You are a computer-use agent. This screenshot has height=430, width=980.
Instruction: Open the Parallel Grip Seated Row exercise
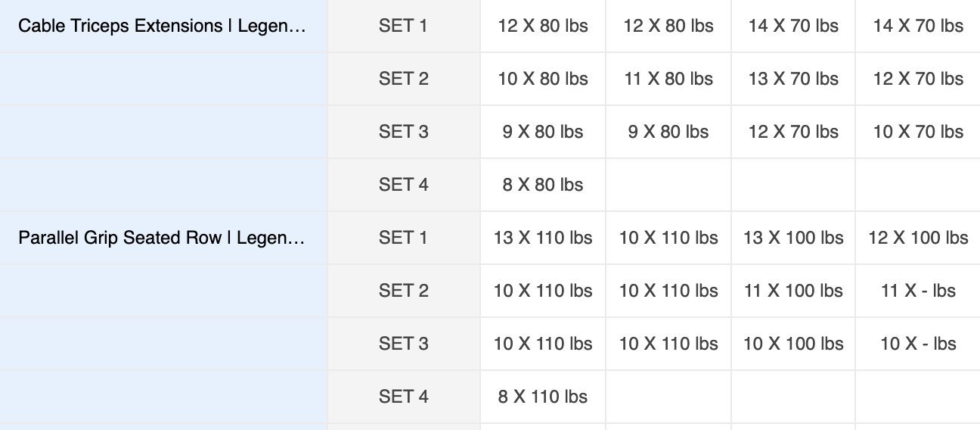[163, 238]
